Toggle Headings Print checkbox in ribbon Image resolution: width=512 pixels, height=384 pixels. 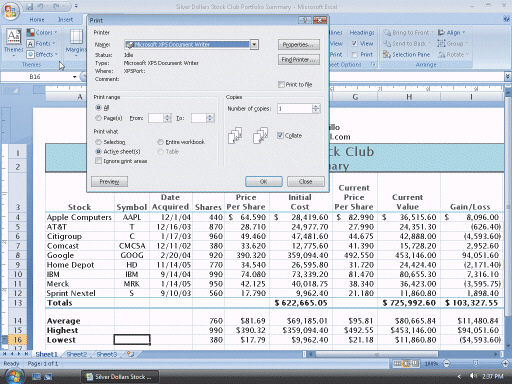pyautogui.click(x=354, y=54)
